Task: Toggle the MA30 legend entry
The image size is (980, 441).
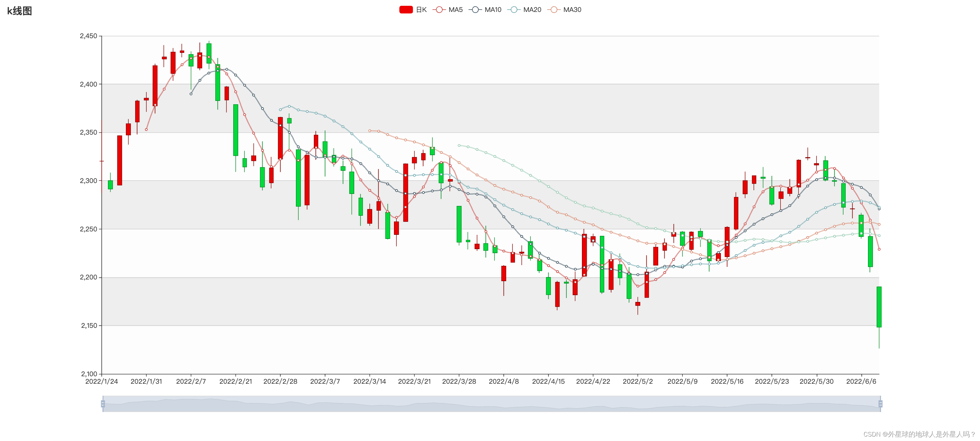Action: tap(564, 10)
